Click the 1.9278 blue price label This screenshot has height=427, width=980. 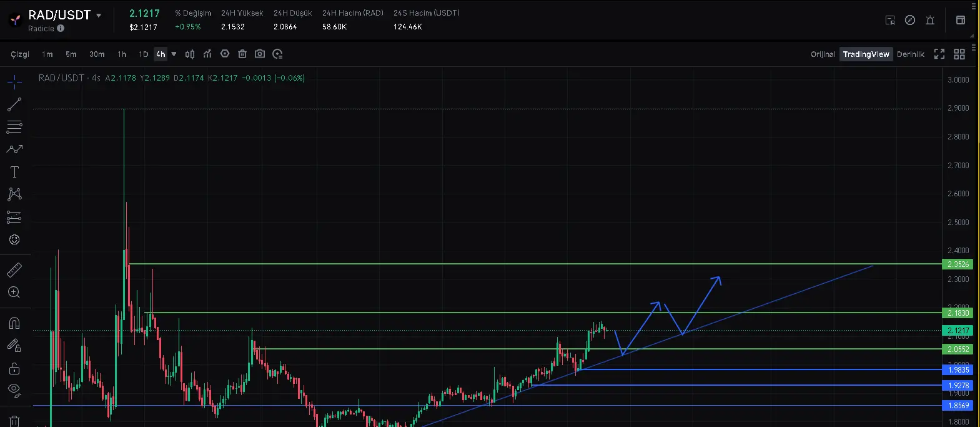click(958, 385)
